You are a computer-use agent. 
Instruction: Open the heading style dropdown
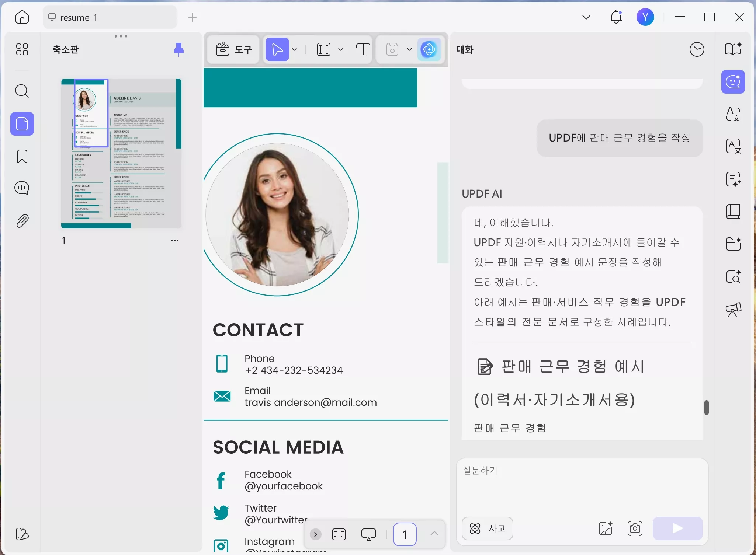point(340,49)
